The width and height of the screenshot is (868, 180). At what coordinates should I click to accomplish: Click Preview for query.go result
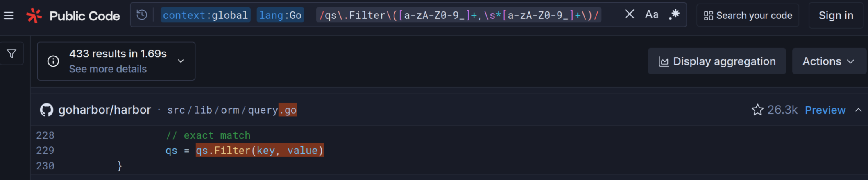coord(825,110)
